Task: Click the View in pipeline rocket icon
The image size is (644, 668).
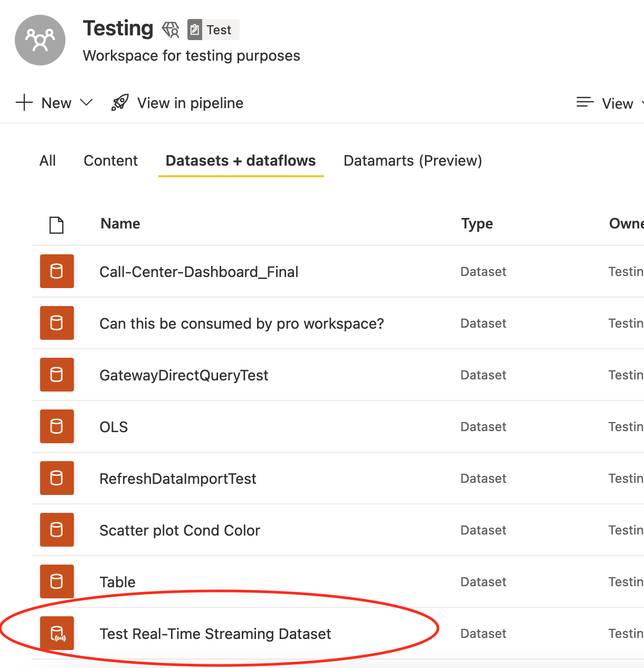Action: [119, 102]
